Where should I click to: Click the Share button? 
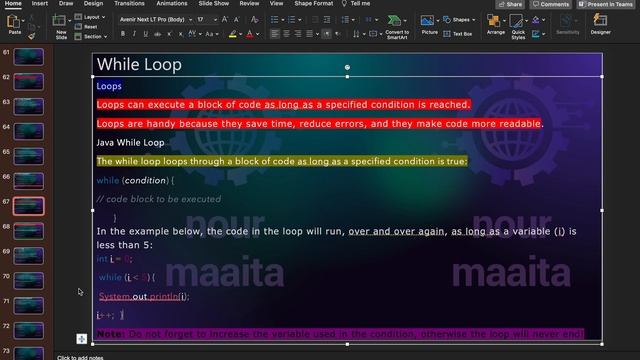coord(510,4)
